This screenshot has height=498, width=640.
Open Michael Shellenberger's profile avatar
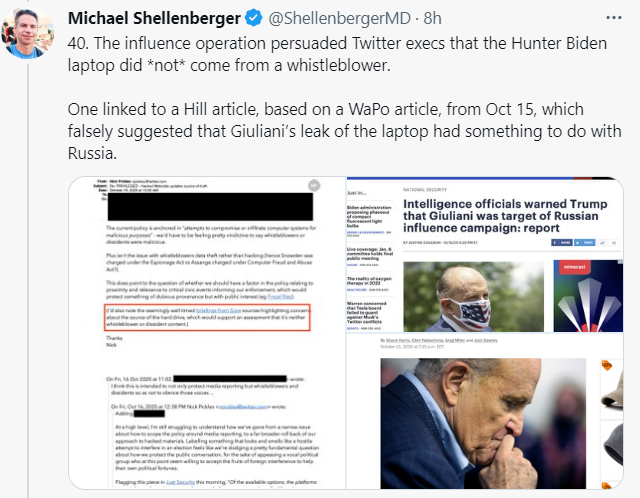pos(28,33)
